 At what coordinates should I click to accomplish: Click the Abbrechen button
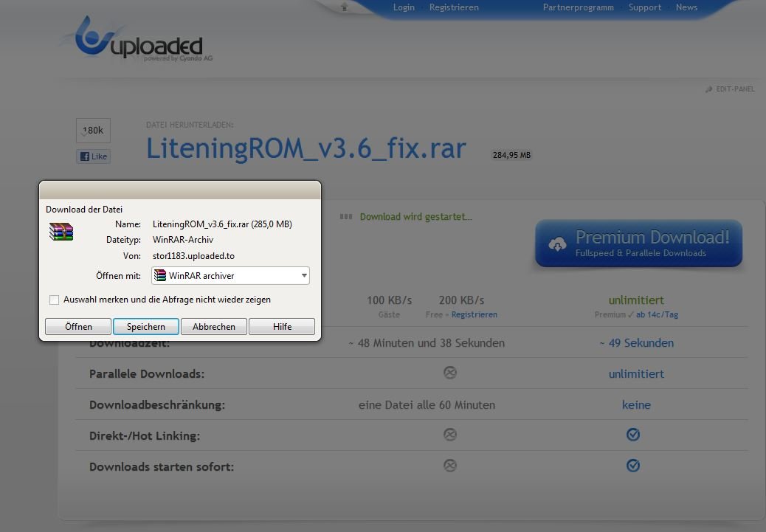point(214,326)
